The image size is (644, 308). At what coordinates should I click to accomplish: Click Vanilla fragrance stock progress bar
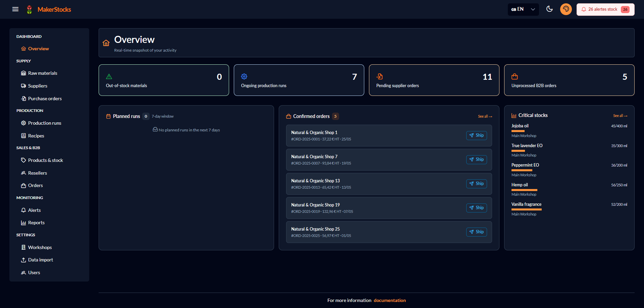527,209
